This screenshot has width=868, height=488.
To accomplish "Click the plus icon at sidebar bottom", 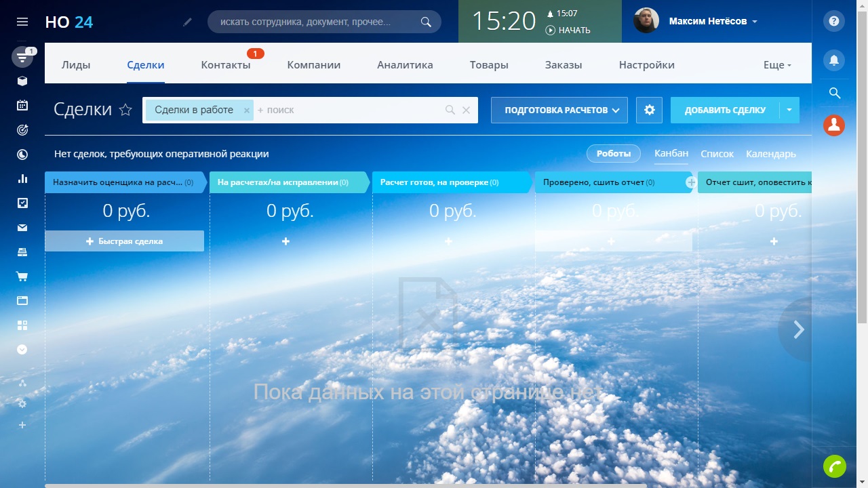I will 22,425.
